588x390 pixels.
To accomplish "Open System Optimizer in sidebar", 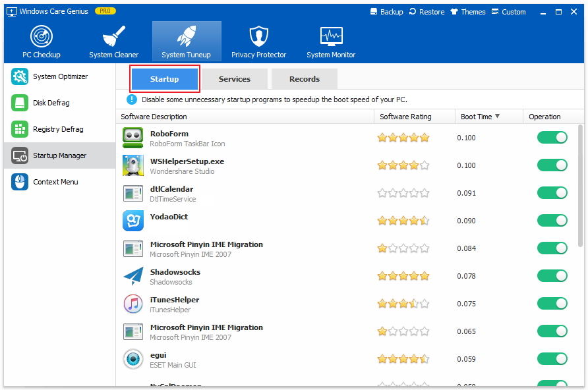I will (x=60, y=76).
